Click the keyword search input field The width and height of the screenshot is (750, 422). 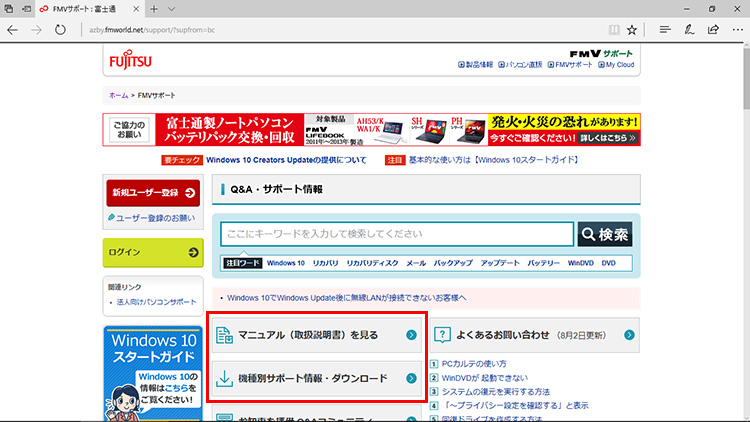pos(397,234)
